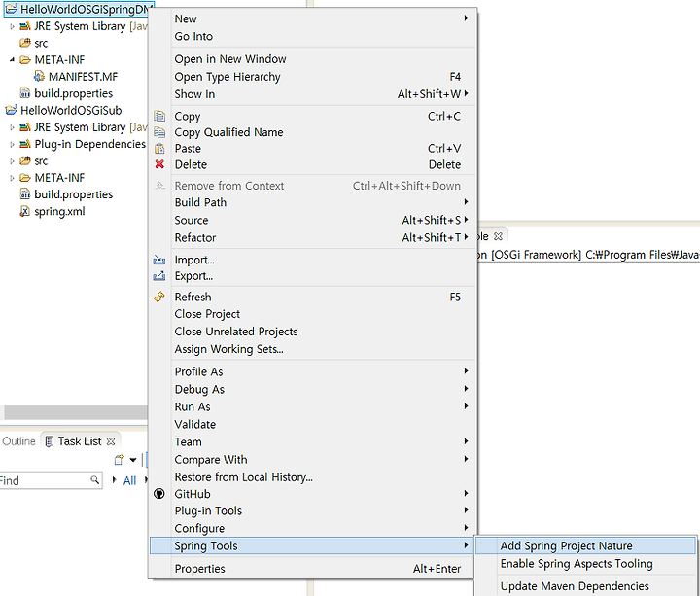Image resolution: width=700 pixels, height=596 pixels.
Task: Click the Import icon
Action: click(159, 260)
